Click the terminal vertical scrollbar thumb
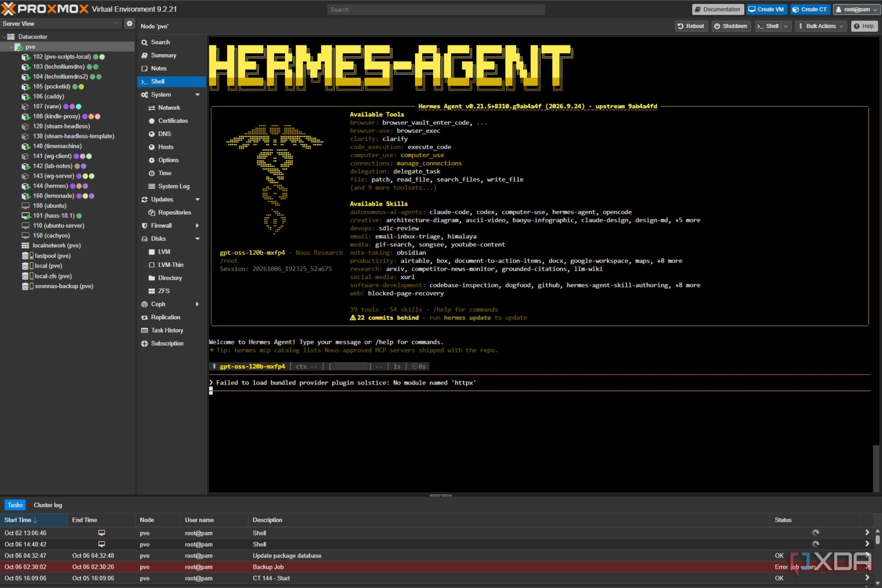The width and height of the screenshot is (882, 588). 876,468
